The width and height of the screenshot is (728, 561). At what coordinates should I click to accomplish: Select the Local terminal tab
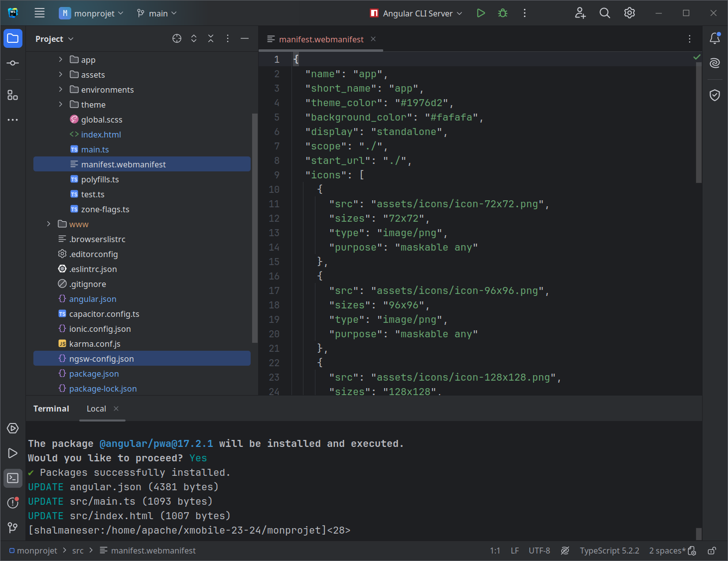(x=96, y=409)
